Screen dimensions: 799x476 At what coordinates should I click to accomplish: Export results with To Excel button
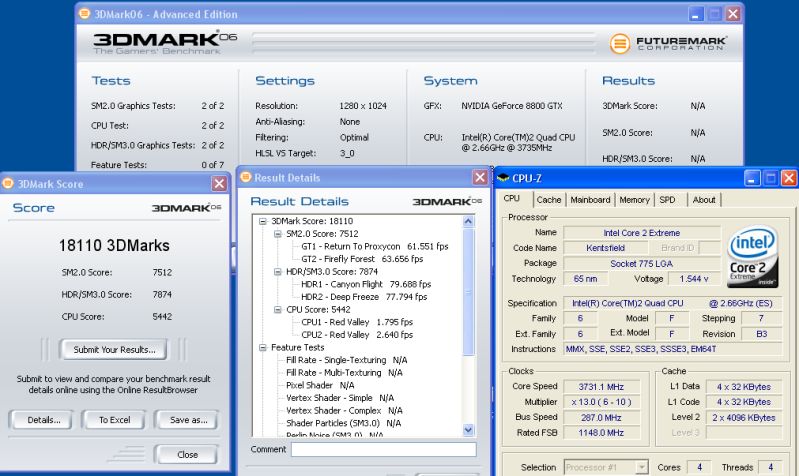[x=115, y=420]
